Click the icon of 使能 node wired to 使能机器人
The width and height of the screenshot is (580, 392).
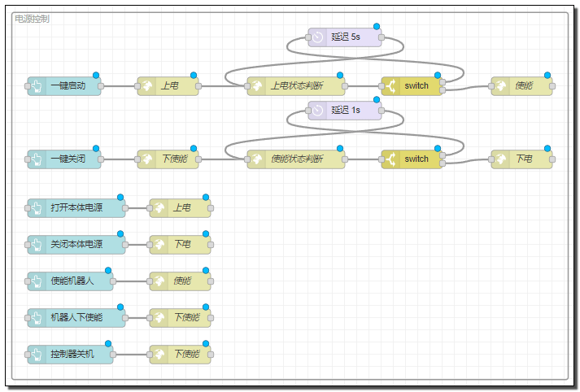tap(159, 281)
